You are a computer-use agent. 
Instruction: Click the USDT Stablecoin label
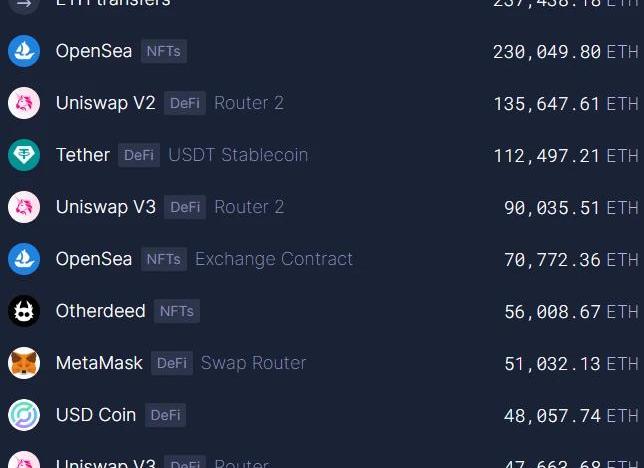238,155
